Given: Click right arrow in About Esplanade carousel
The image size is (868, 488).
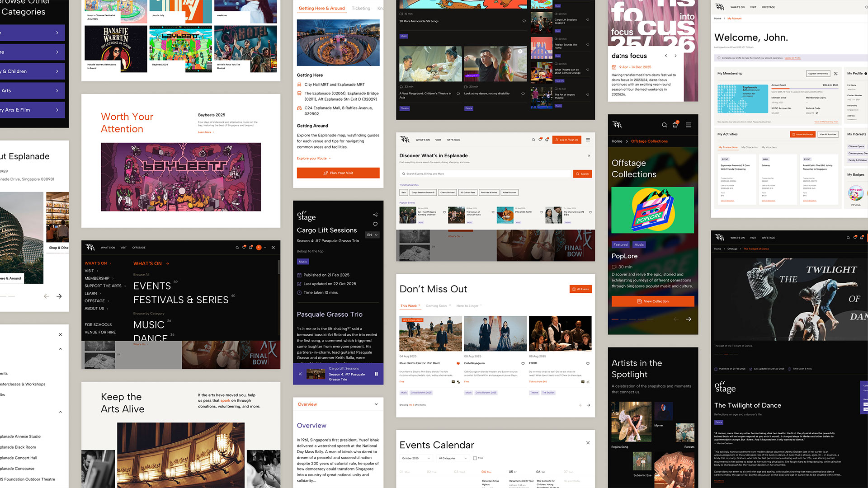Looking at the screenshot, I should click(59, 296).
